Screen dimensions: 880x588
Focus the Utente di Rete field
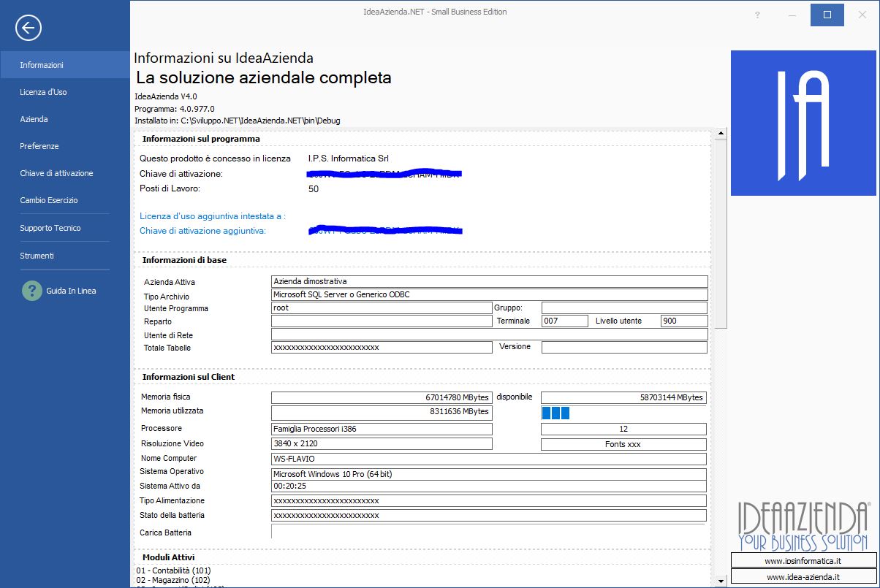(490, 335)
